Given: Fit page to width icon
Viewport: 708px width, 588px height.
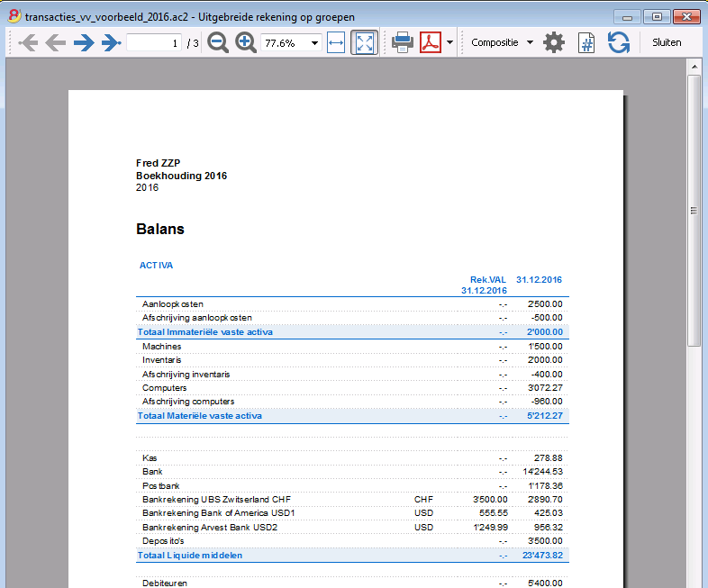Looking at the screenshot, I should coord(336,43).
